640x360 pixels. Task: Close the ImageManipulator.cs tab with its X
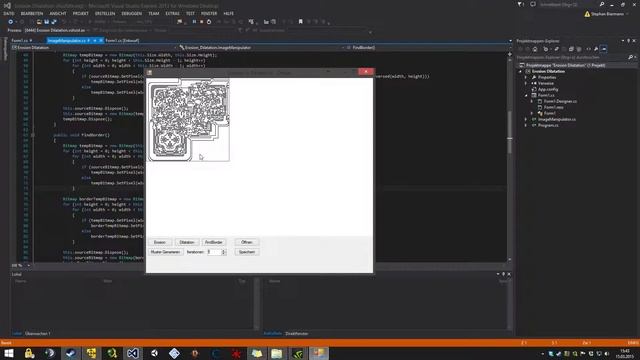click(101, 41)
